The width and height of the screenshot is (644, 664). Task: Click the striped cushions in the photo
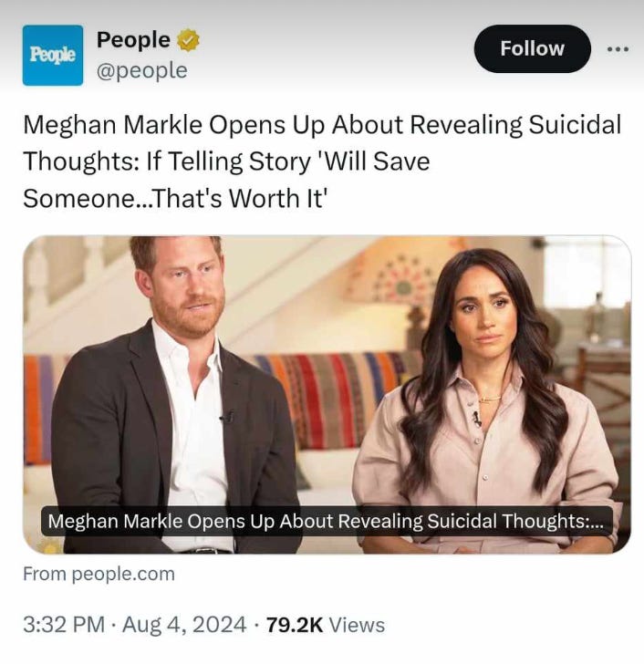click(x=335, y=398)
